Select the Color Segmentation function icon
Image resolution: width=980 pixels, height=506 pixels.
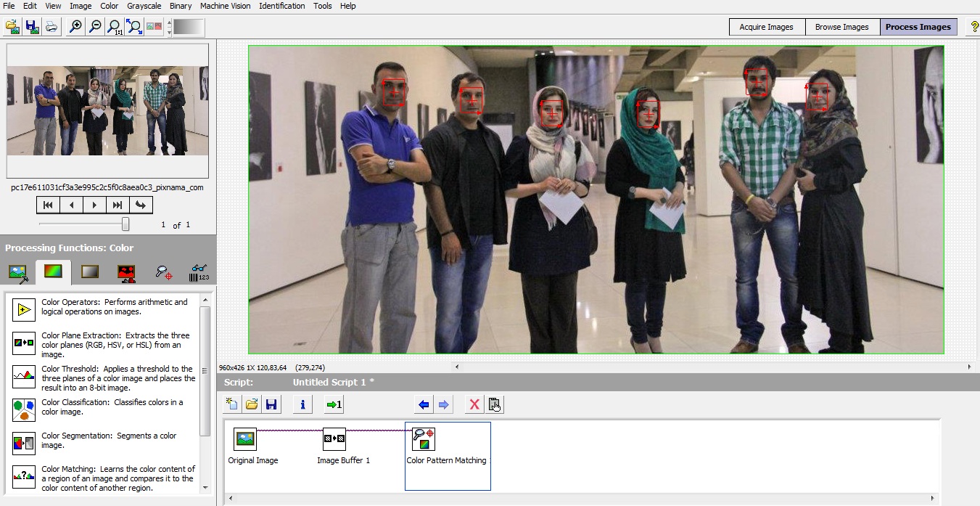coord(24,444)
